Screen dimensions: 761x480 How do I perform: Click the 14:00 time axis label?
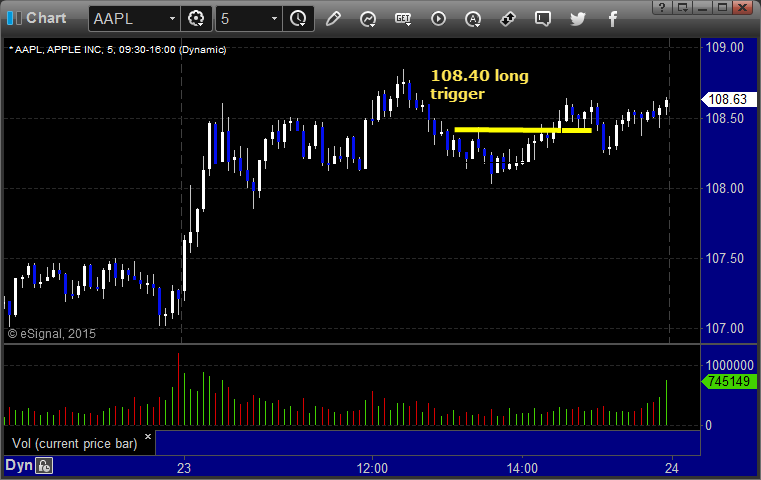coord(522,468)
